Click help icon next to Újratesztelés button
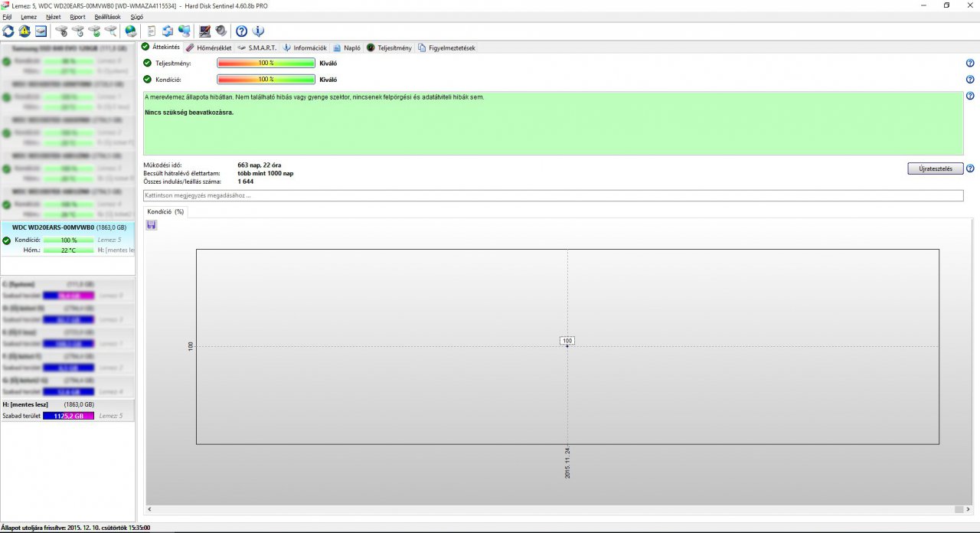Image resolution: width=980 pixels, height=533 pixels. coord(970,168)
